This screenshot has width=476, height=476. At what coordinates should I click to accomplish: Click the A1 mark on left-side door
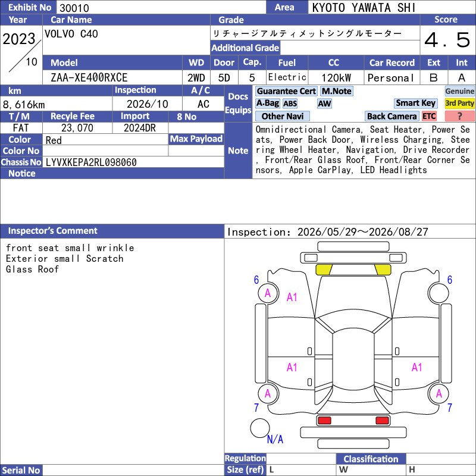pyautogui.click(x=292, y=368)
